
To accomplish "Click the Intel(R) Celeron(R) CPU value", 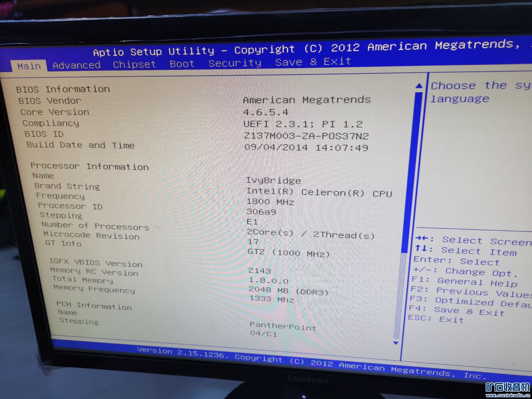I will (x=319, y=193).
